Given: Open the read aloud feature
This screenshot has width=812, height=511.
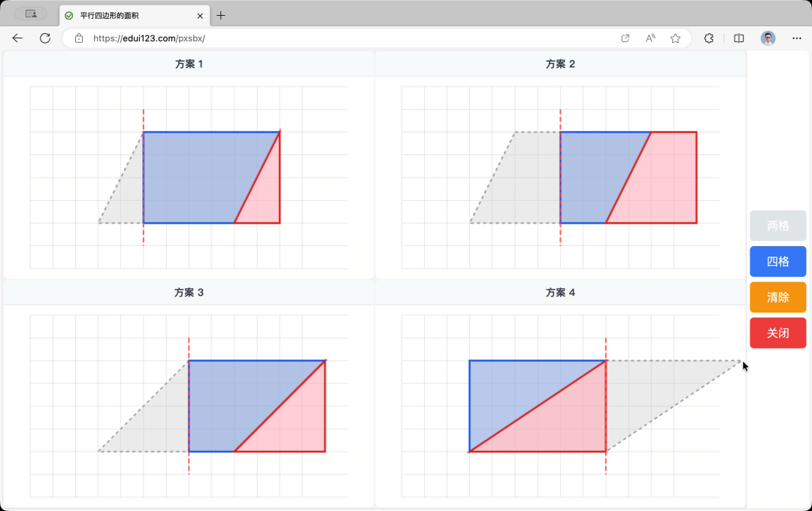Looking at the screenshot, I should click(650, 38).
